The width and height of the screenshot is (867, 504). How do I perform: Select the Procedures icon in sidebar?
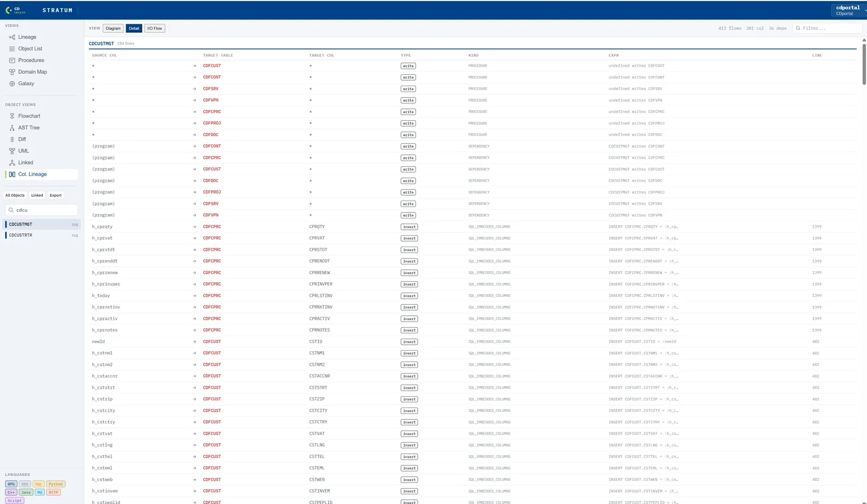pos(12,60)
